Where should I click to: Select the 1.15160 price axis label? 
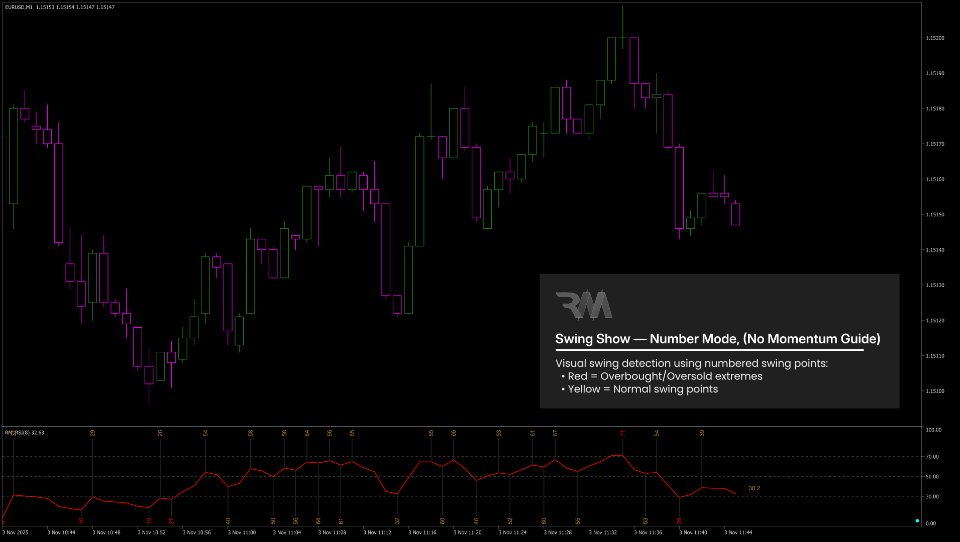pos(935,179)
